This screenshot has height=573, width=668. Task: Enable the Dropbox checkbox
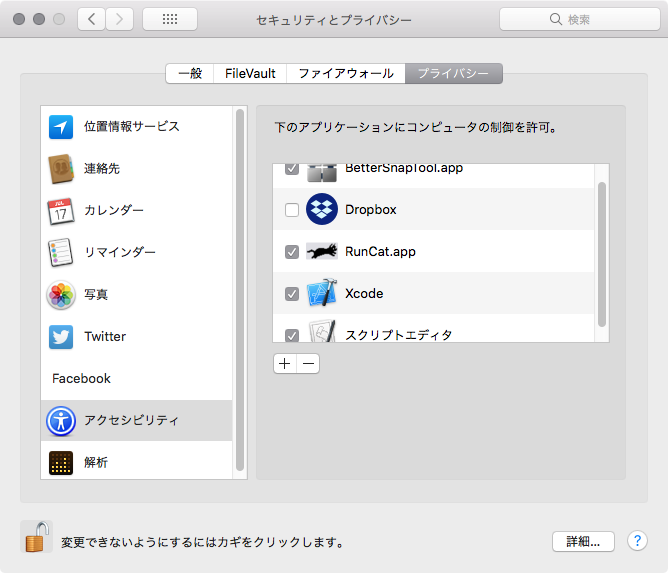[x=291, y=210]
